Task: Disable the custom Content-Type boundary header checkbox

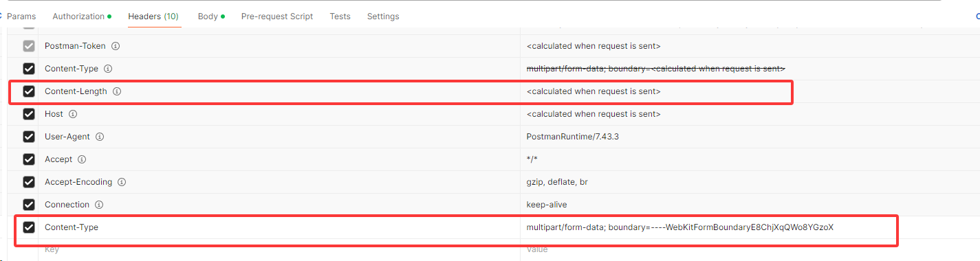Action: point(29,227)
